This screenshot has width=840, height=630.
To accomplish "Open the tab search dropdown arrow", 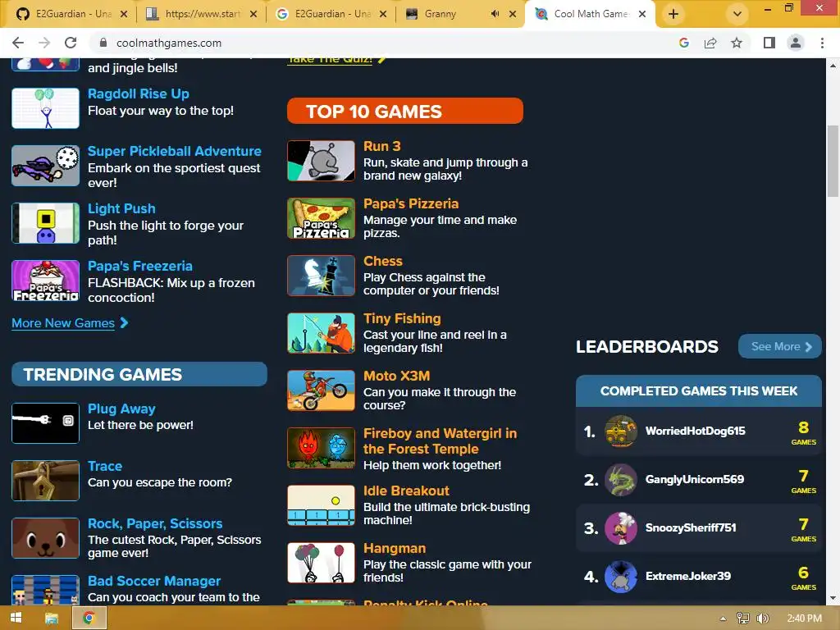I will point(737,15).
